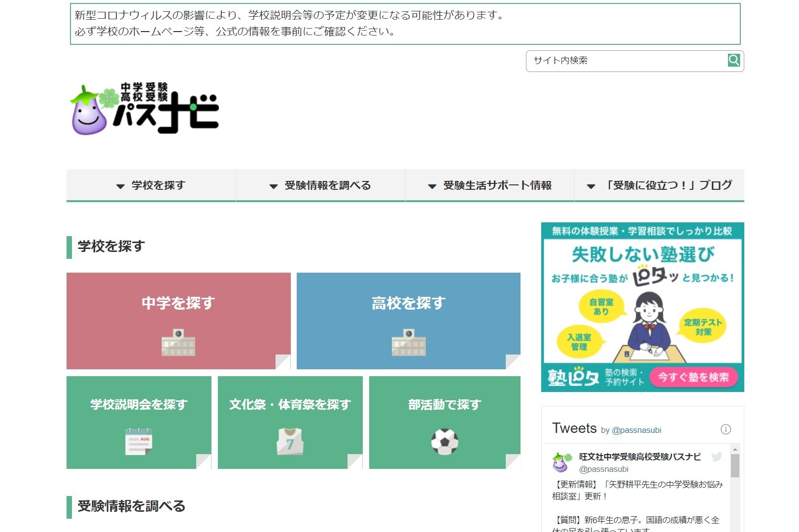Click the Twitter info icon beside Tweets
799x532 pixels.
pos(726,429)
